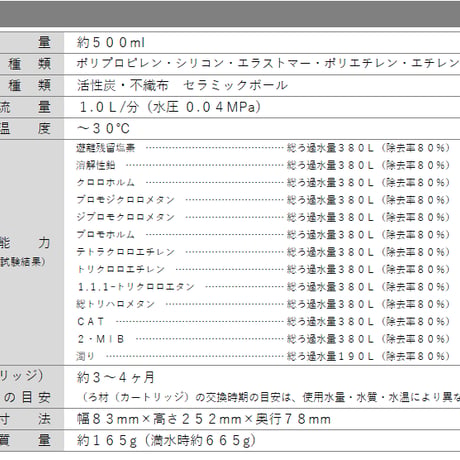Viewport: 460px width, 460px height.
Task: Select the 1.1.1-トリクロロエタン row
Action: click(263, 287)
